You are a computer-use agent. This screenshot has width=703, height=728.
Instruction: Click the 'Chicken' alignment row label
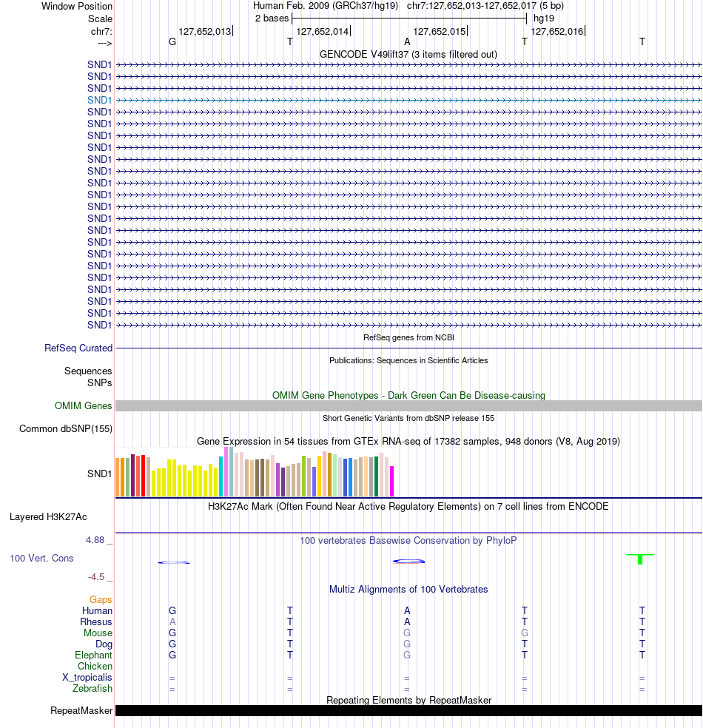click(95, 667)
